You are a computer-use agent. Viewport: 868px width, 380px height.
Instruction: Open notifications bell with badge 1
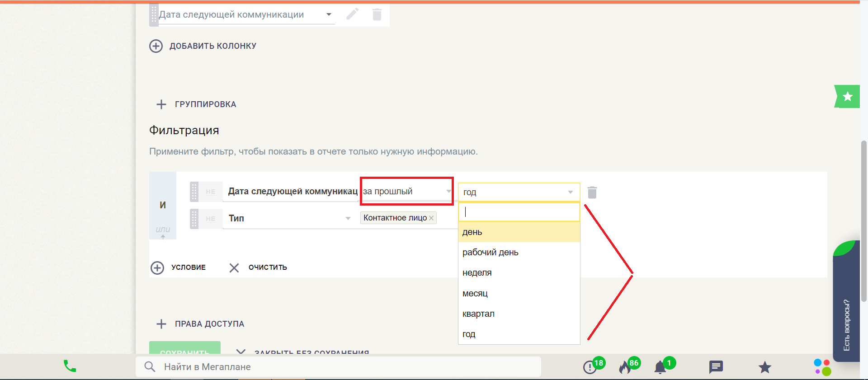click(660, 367)
